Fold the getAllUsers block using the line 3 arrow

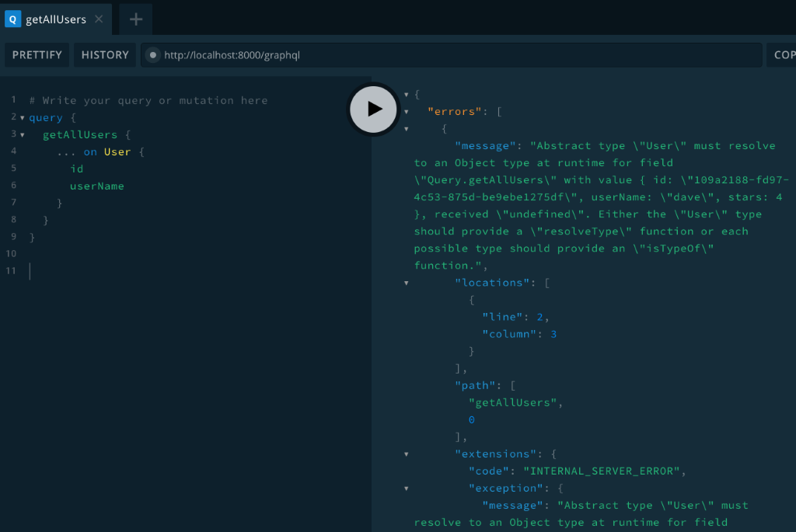point(23,134)
